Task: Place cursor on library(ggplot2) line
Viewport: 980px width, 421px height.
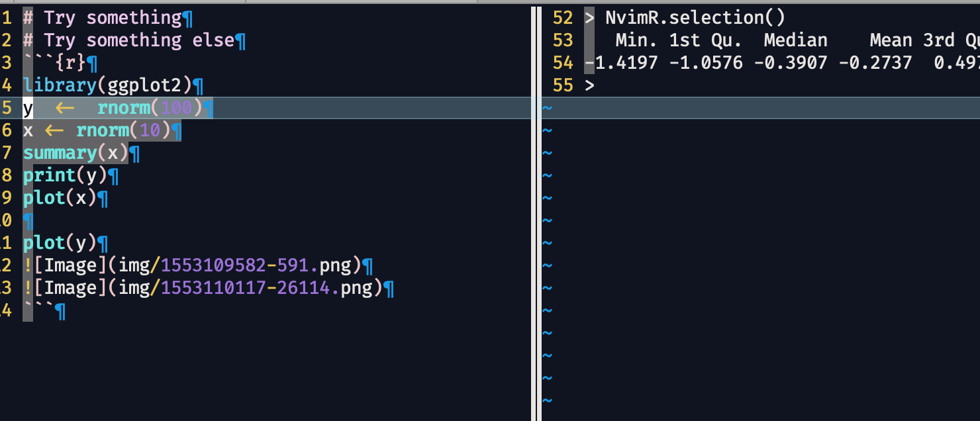Action: point(108,85)
